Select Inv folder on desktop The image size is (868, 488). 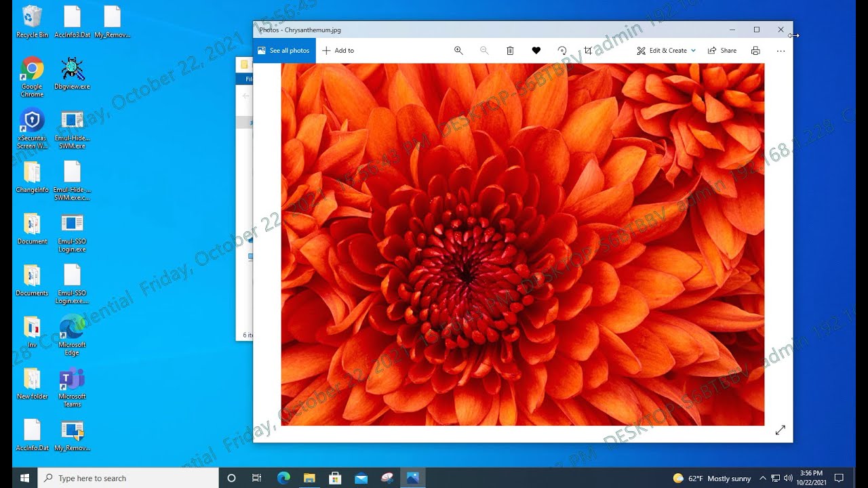pyautogui.click(x=32, y=332)
